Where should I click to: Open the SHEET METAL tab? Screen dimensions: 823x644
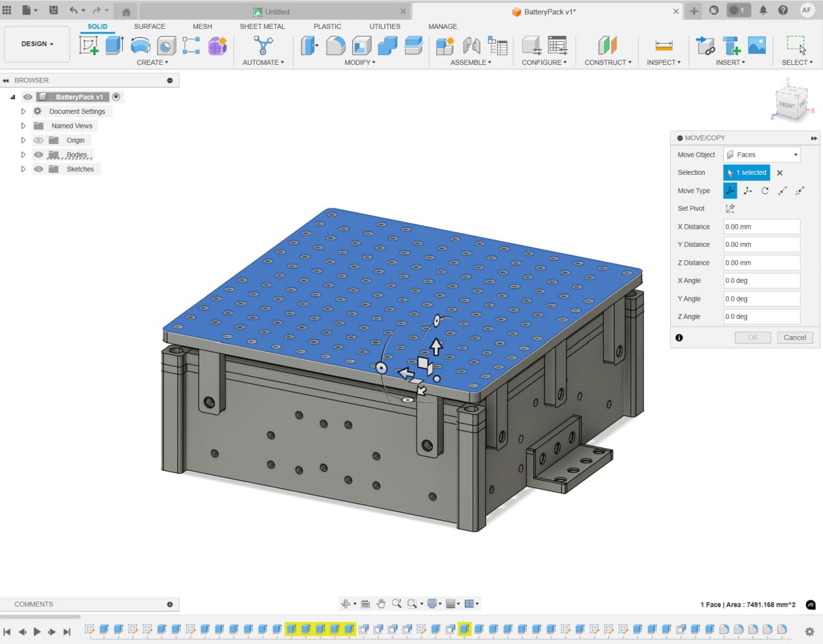tap(262, 26)
